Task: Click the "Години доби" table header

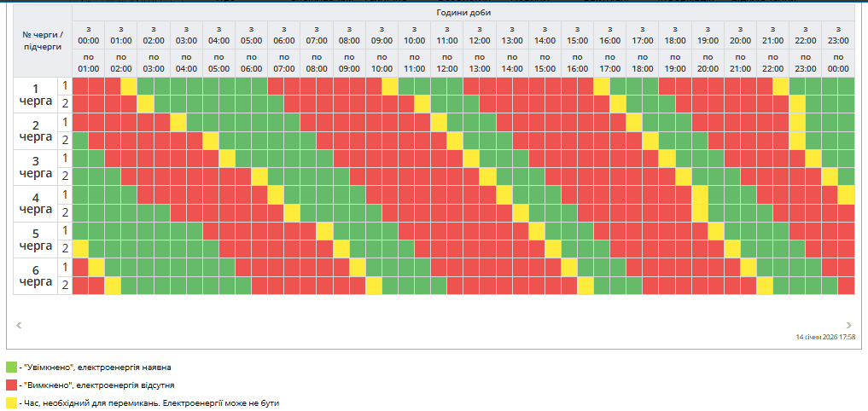Action: tap(463, 14)
